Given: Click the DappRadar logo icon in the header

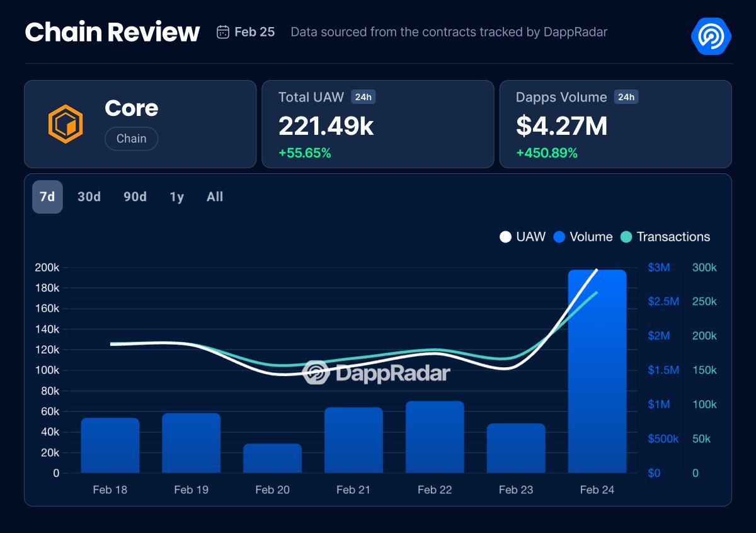Looking at the screenshot, I should [x=711, y=35].
